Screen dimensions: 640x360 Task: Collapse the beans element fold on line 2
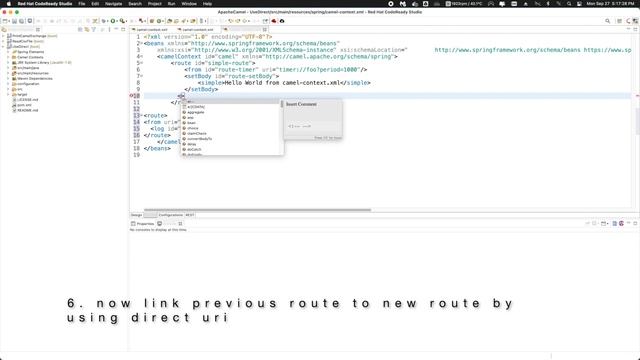pos(141,43)
